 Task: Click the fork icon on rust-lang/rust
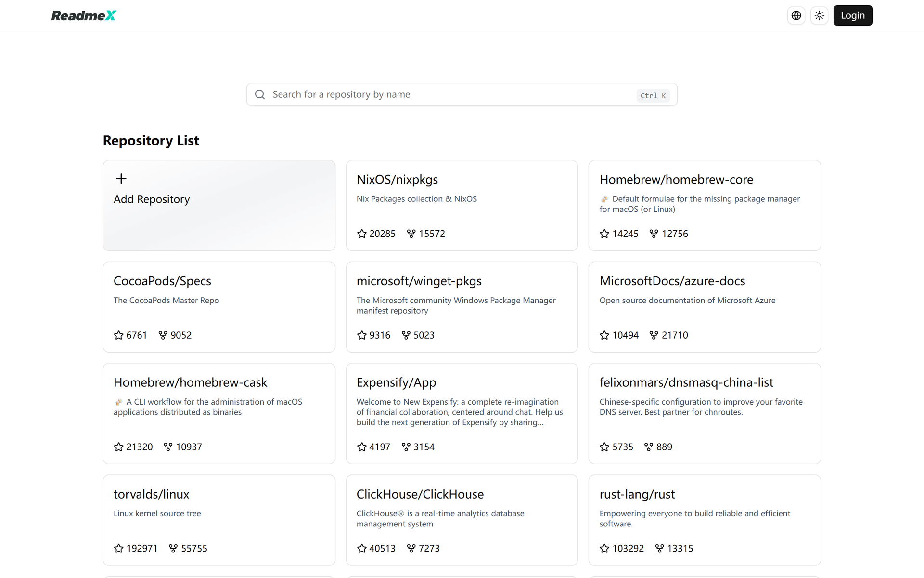coord(659,549)
